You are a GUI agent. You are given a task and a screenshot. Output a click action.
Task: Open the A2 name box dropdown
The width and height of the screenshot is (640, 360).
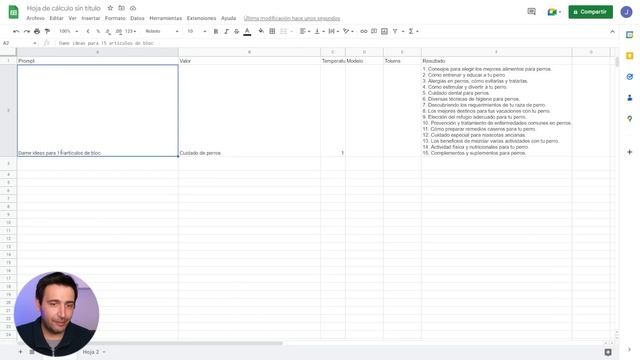pyautogui.click(x=35, y=43)
